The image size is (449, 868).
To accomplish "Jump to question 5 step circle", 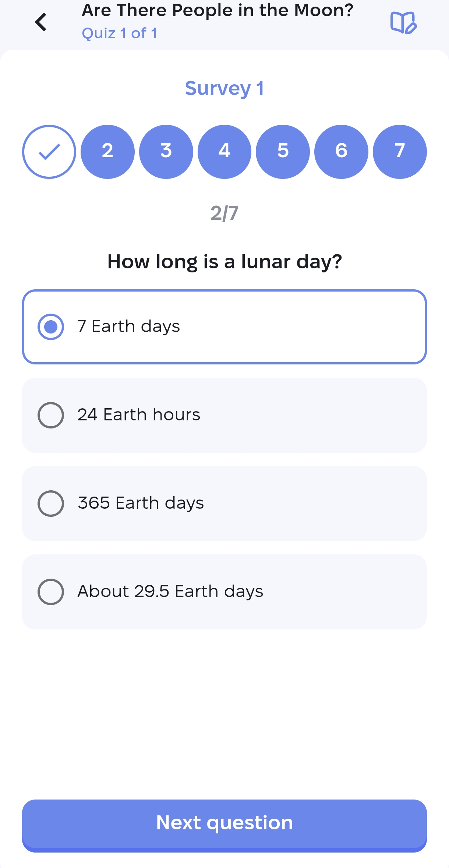I will point(283,152).
